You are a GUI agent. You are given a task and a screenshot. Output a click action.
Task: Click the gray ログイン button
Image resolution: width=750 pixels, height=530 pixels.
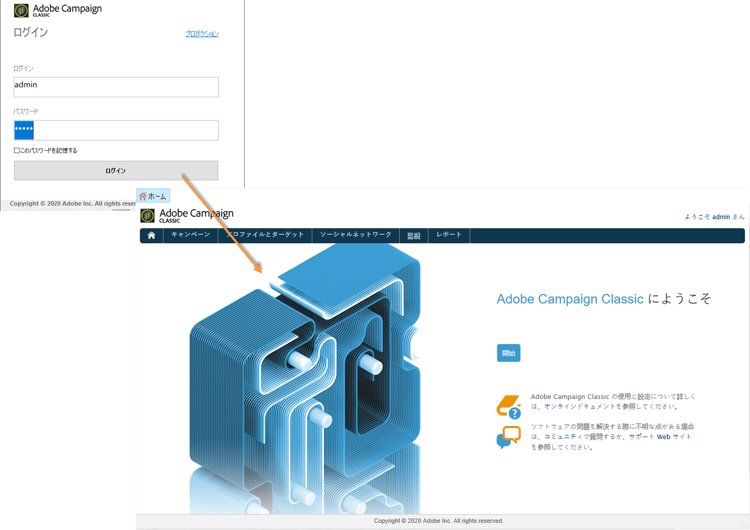click(116, 171)
